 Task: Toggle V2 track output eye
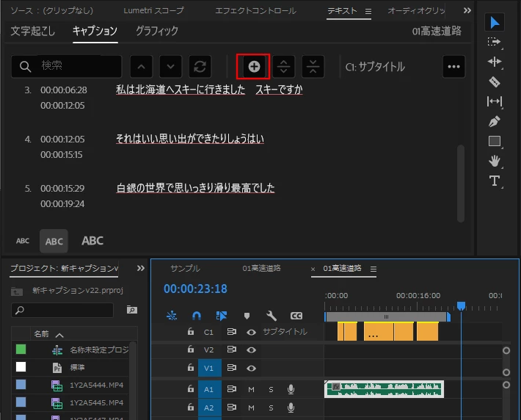[x=251, y=350]
